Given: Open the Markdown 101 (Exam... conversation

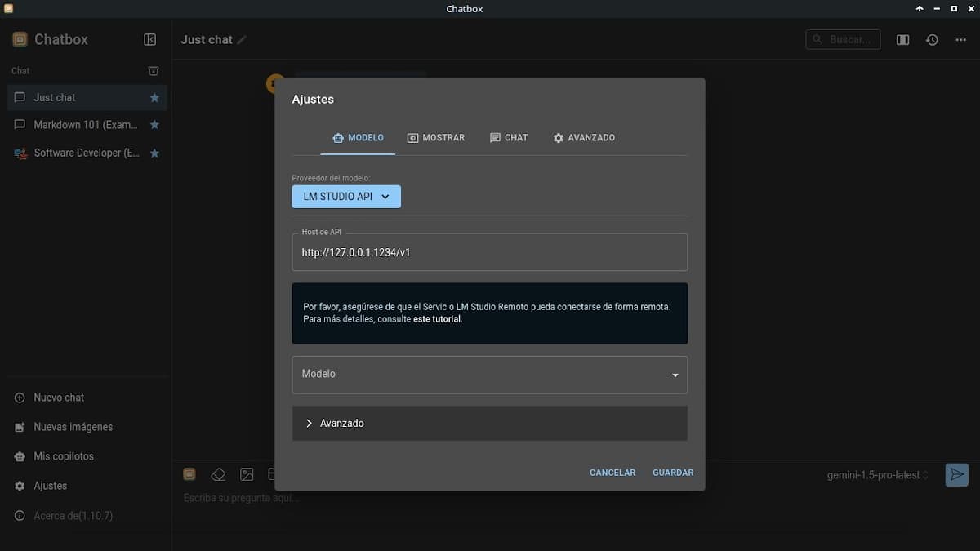Looking at the screenshot, I should (x=86, y=125).
